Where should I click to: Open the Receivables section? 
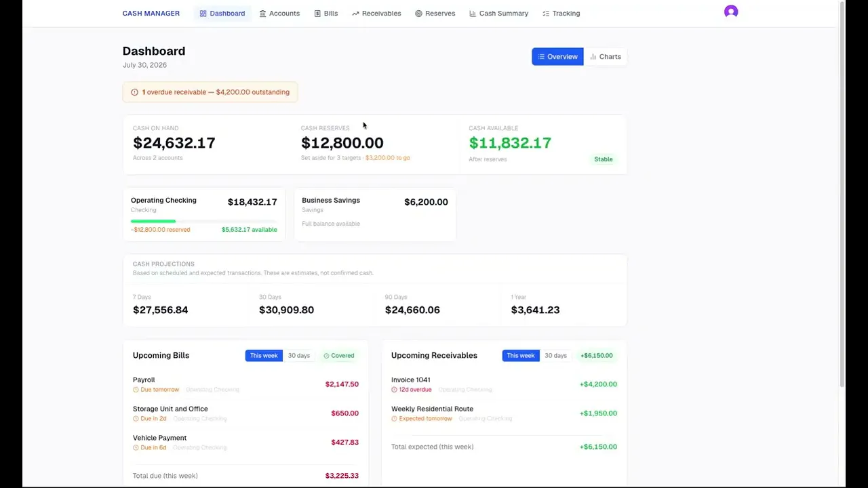click(376, 14)
